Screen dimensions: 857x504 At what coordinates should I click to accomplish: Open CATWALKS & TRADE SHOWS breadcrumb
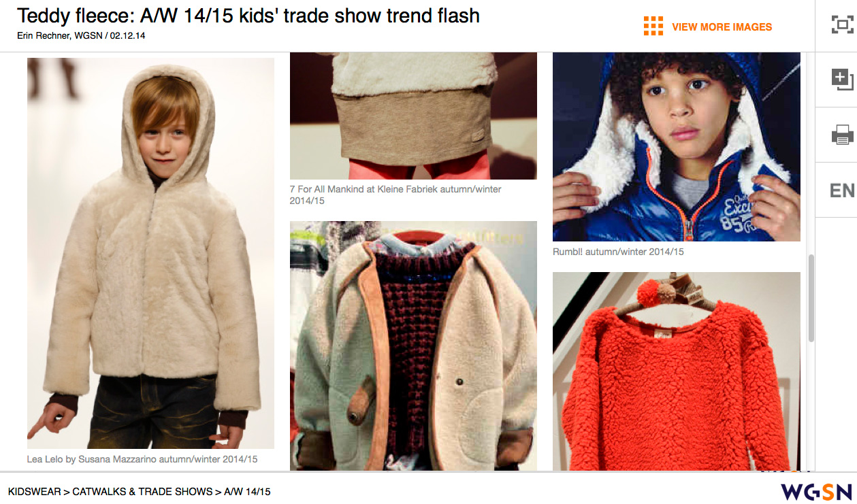(142, 491)
